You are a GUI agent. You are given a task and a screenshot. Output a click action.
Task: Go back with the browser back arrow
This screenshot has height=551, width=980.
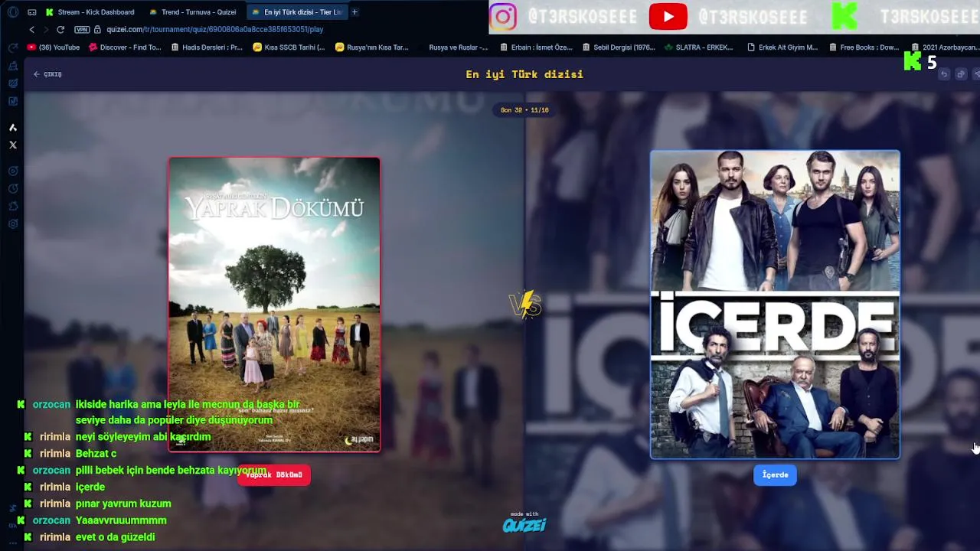pos(31,29)
